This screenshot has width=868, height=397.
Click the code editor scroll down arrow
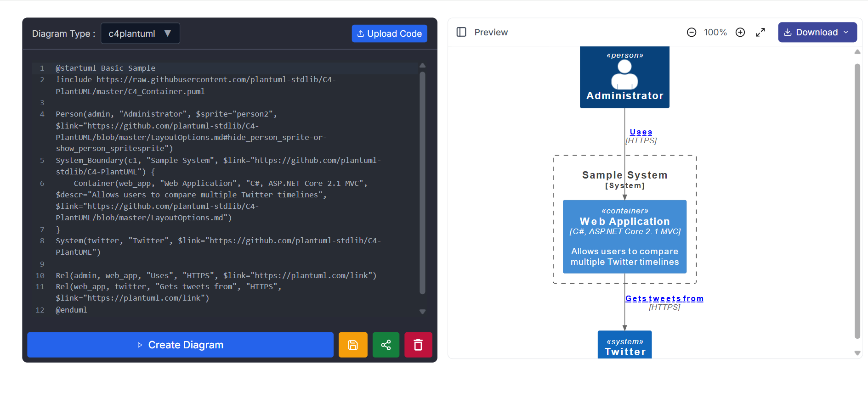click(422, 312)
